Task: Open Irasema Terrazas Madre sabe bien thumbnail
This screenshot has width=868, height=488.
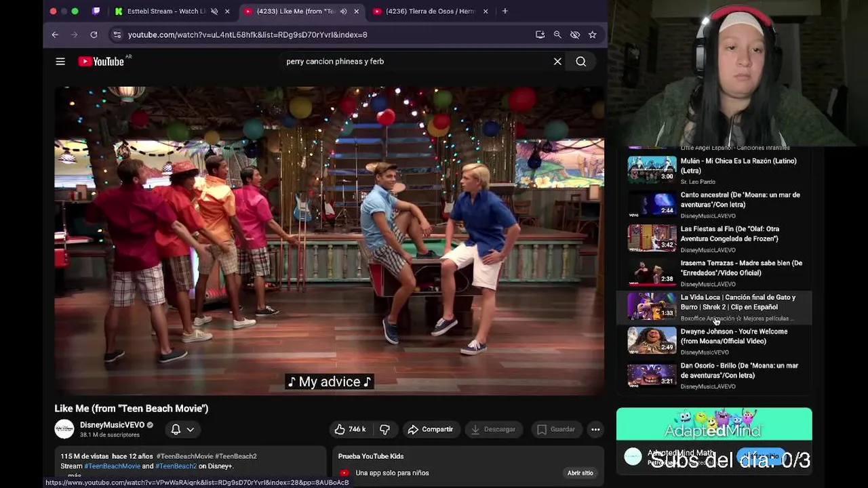Action: tap(652, 272)
